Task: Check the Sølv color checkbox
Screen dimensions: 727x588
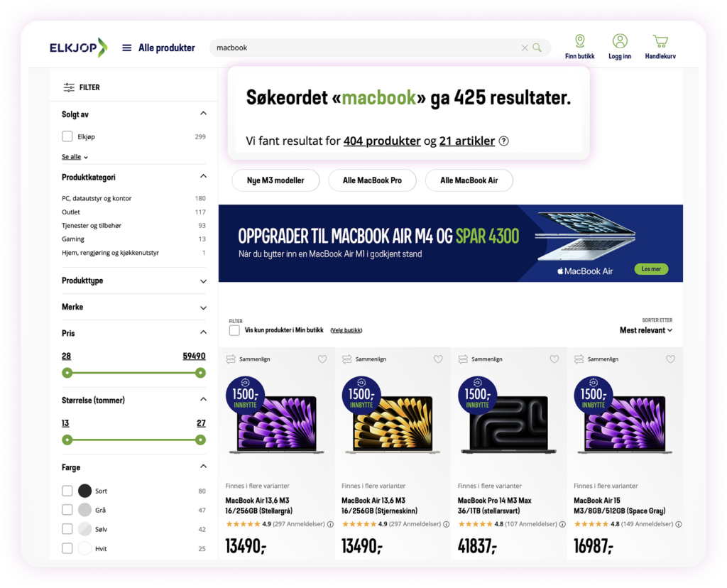Action: (x=67, y=528)
